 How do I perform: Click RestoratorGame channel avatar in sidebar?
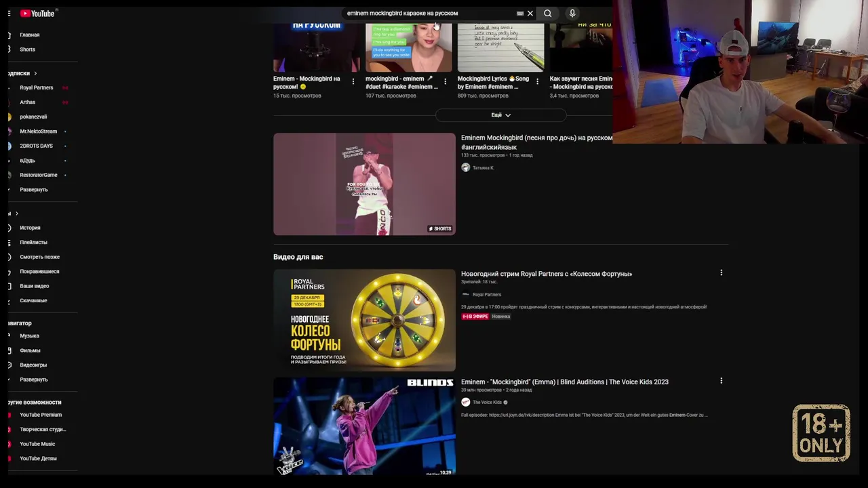[x=9, y=175]
